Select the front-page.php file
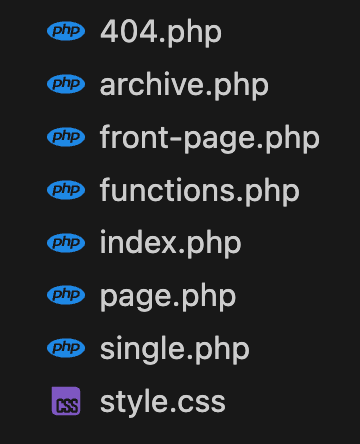 pyautogui.click(x=210, y=138)
